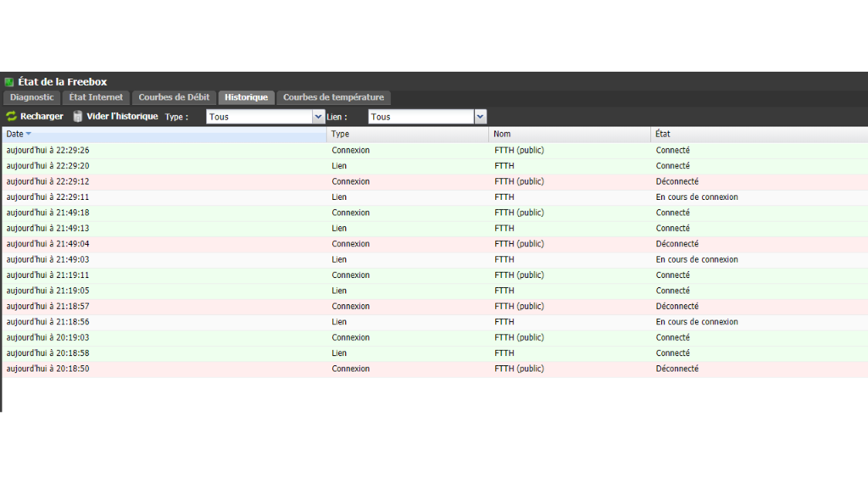Viewport: 868px width, 488px height.
Task: Open the Courbes de Débit tab
Action: (x=174, y=97)
